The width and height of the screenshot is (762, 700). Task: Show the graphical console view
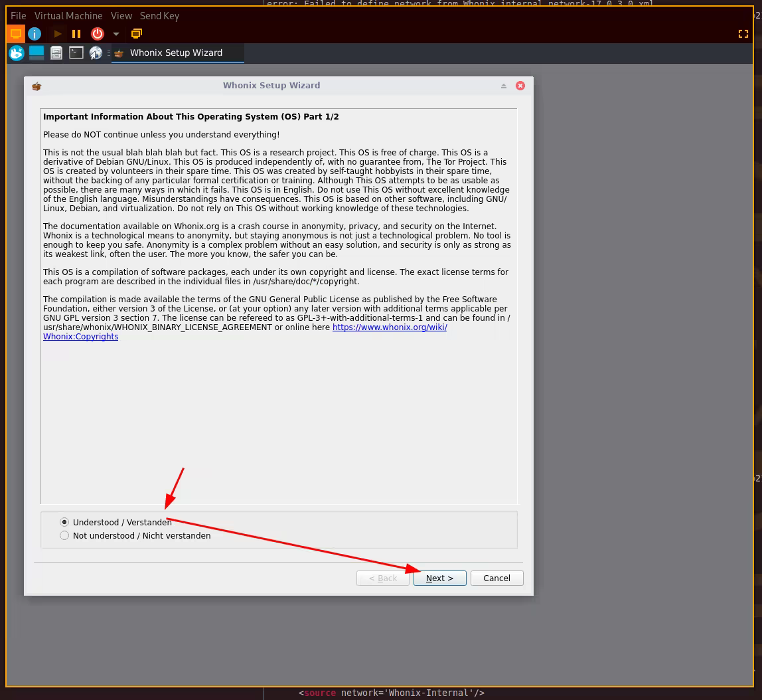[x=16, y=34]
